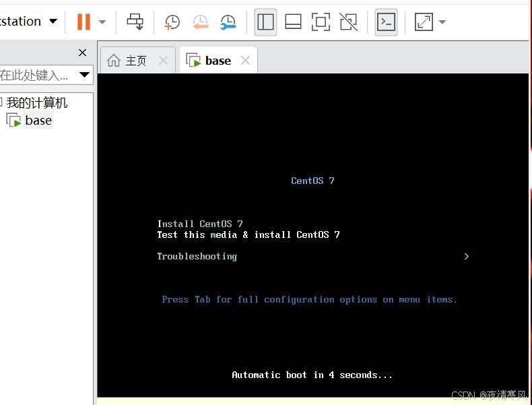Screen dimensions: 532x405
Task: Open the library search filter dropdown
Action: click(84, 75)
